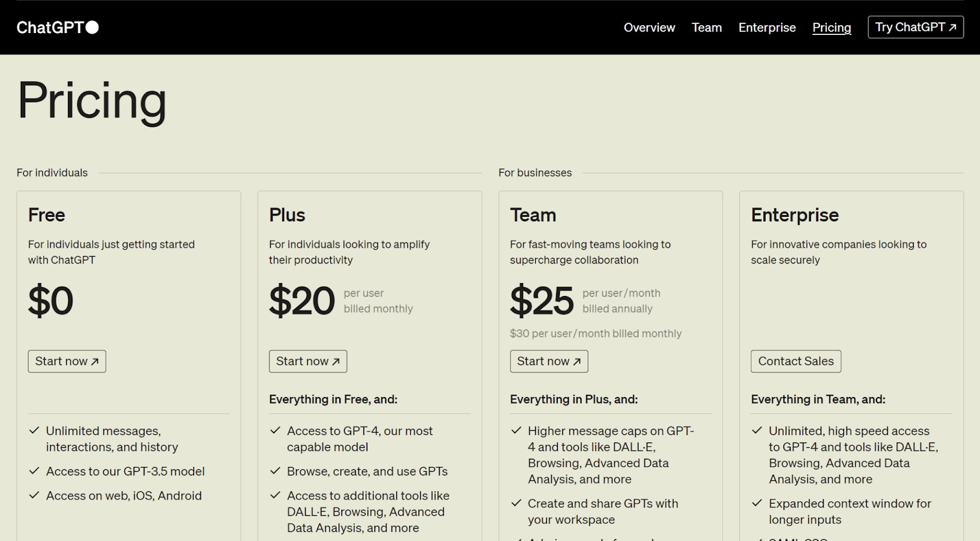
Task: Click Start now under the Free plan
Action: pos(67,361)
